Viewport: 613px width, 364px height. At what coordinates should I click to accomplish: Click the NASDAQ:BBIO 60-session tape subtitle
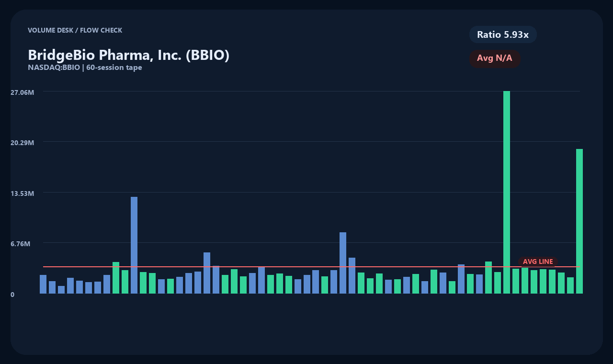click(x=85, y=68)
